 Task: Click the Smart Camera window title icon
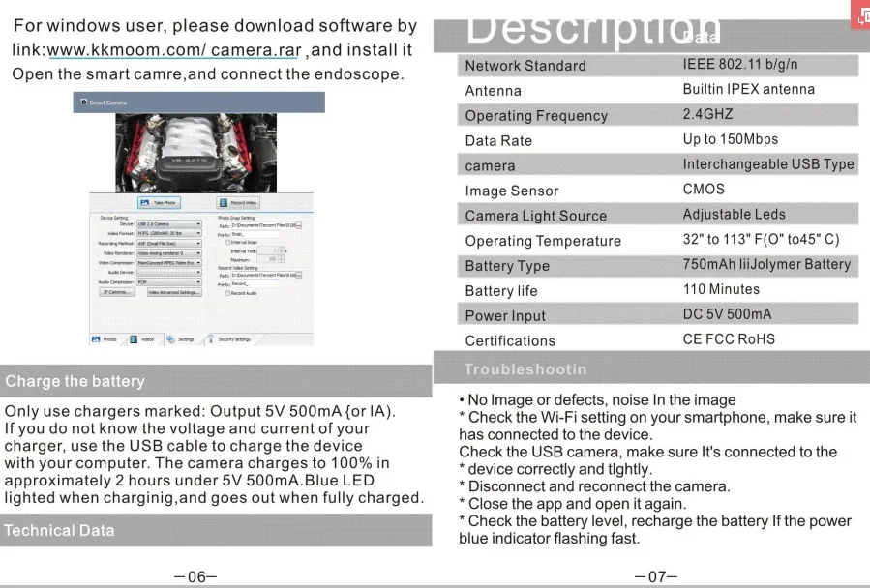pyautogui.click(x=84, y=103)
